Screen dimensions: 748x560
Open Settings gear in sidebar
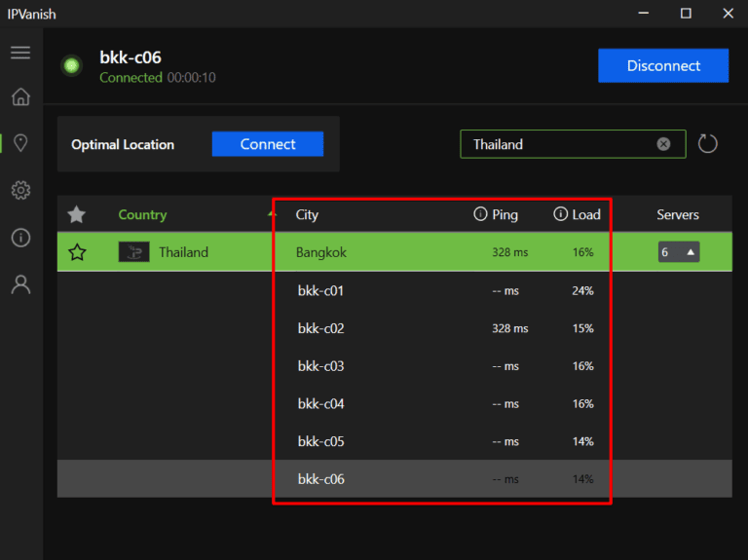[x=20, y=190]
